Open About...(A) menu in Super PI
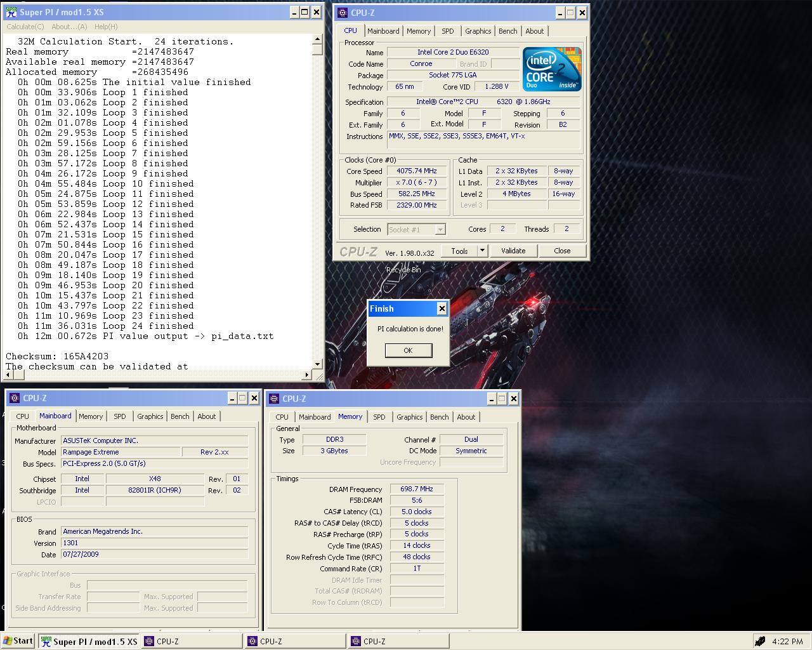This screenshot has width=812, height=650. coord(69,27)
